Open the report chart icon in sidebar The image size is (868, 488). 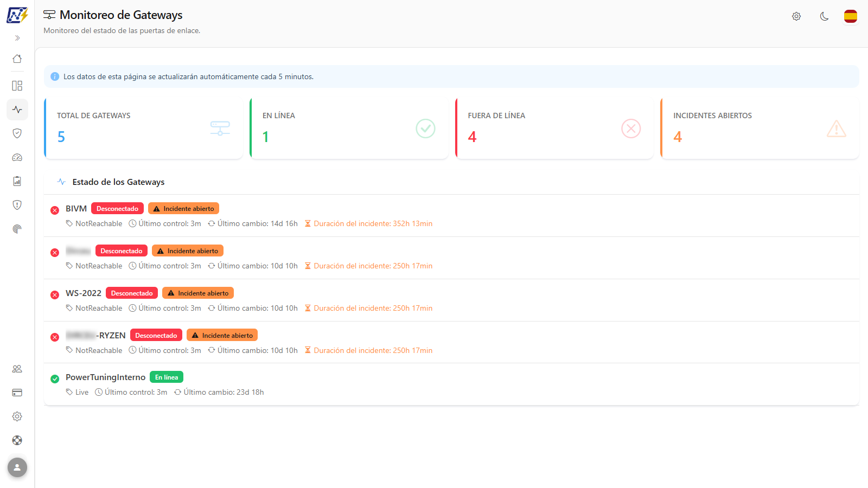pos(17,181)
